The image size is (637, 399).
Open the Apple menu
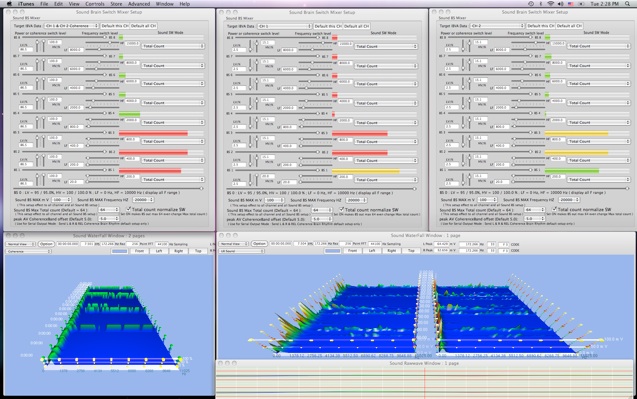tap(9, 4)
